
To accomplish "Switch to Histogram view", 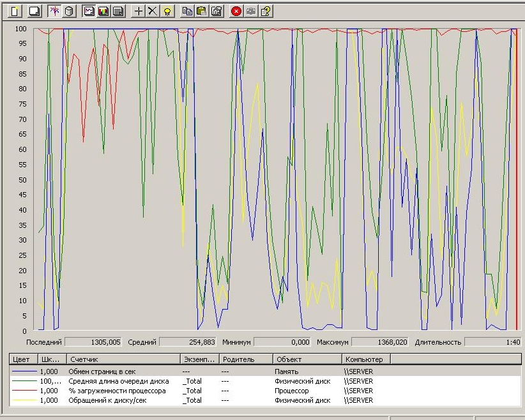I will click(x=103, y=11).
